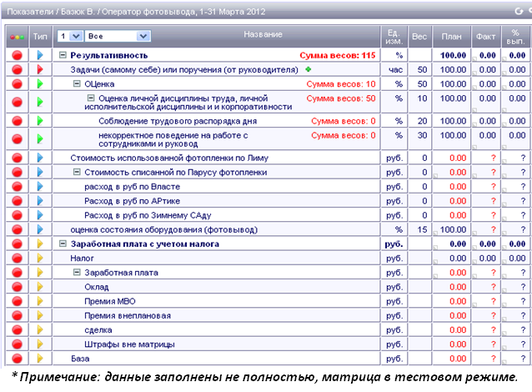Open расход в руб по Власте
This screenshot has width=532, height=392.
pyautogui.click(x=133, y=187)
